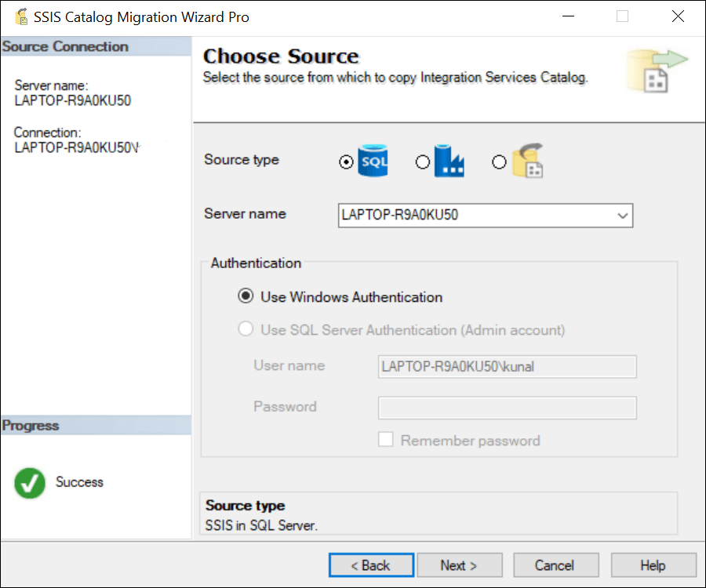This screenshot has width=706, height=588.
Task: Proceed with the Next button
Action: 459,565
